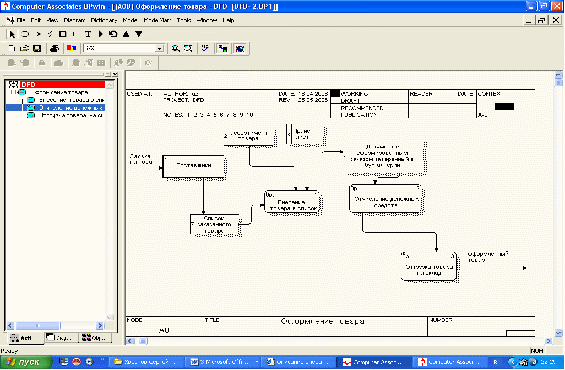Create a new model

coord(12,48)
